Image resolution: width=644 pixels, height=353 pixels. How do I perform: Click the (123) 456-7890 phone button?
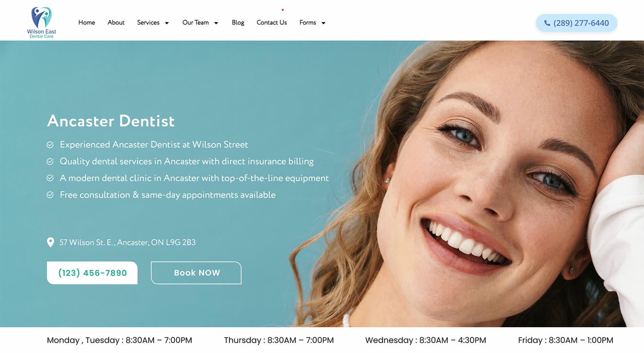[92, 273]
